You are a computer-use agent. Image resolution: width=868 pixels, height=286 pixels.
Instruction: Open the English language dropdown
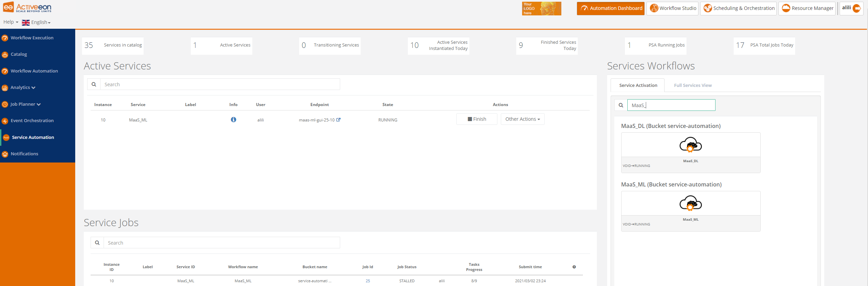41,22
